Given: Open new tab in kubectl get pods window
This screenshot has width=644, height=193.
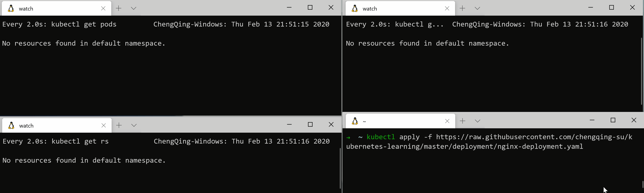Looking at the screenshot, I should 119,8.
